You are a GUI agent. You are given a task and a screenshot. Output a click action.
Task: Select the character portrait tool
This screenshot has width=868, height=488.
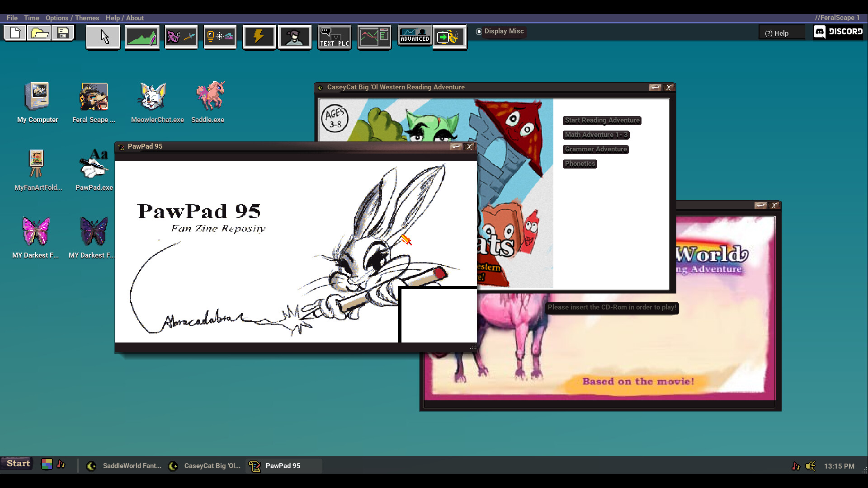(x=295, y=37)
